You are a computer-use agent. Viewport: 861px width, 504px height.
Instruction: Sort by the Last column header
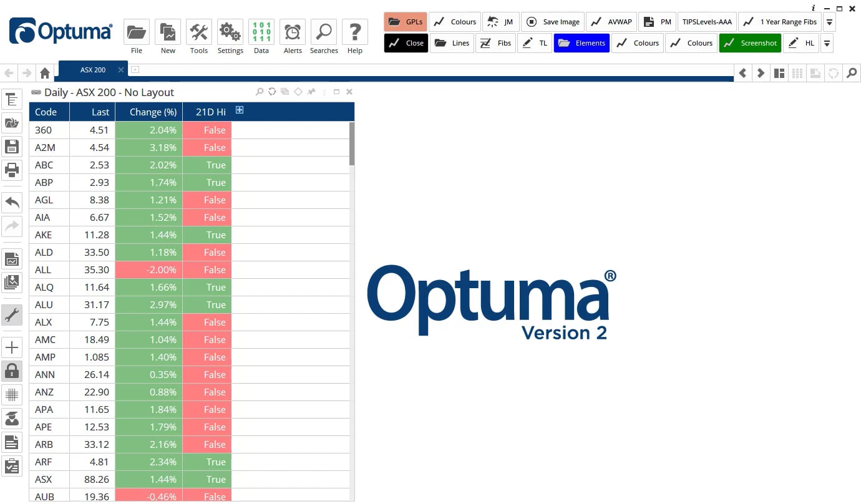coord(92,112)
